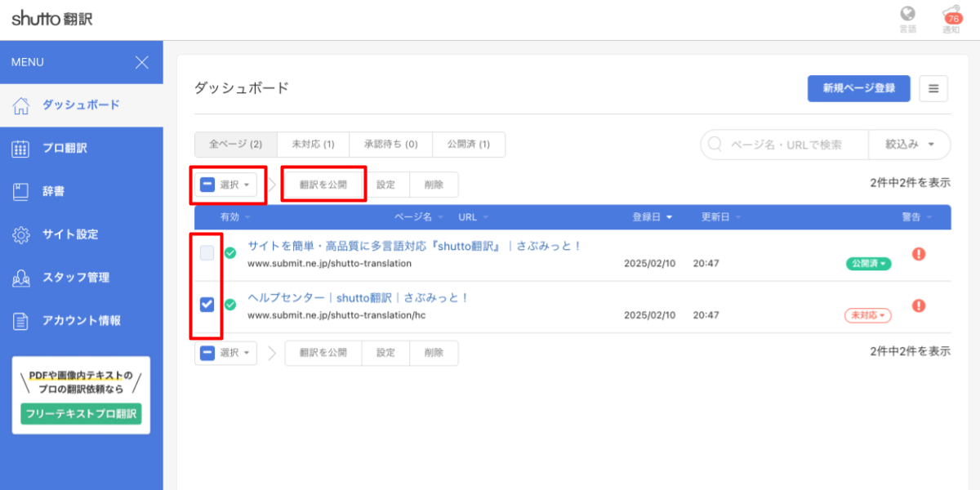Image resolution: width=980 pixels, height=490 pixels.
Task: Open the bottom 選択 dropdown
Action: (x=225, y=353)
